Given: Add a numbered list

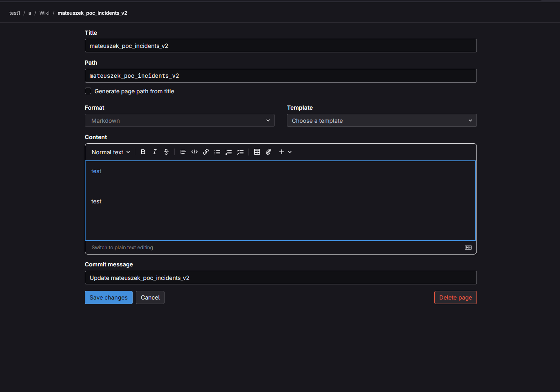Looking at the screenshot, I should click(x=229, y=152).
